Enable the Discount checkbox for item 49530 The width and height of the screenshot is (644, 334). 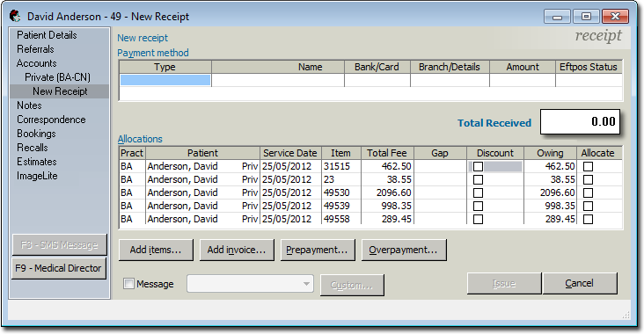478,192
